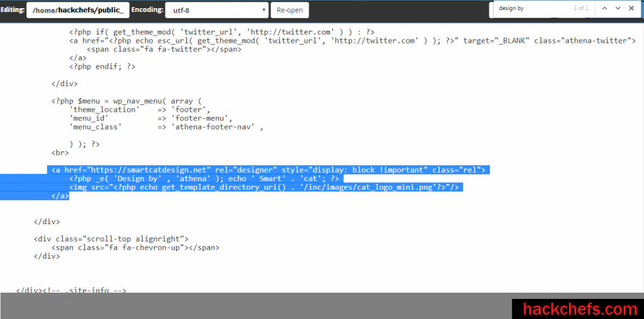Click the get_theme_mod twitter_url if line
This screenshot has width=644, height=319.
(x=222, y=31)
